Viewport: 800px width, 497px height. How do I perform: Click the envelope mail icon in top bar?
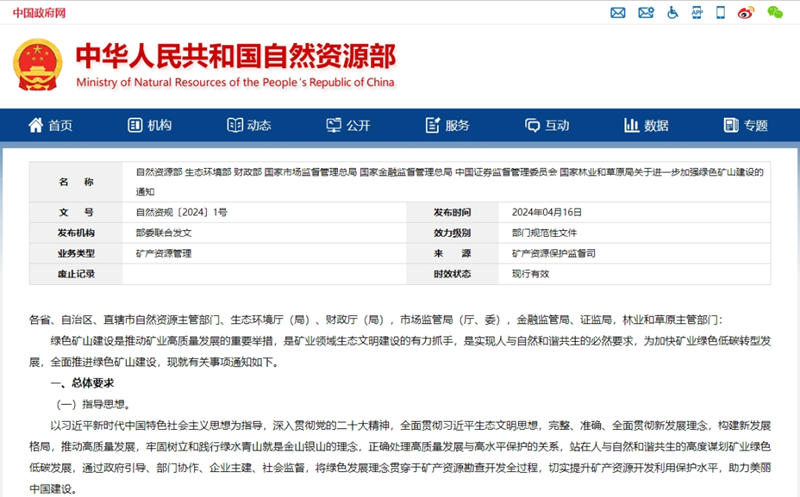tap(618, 13)
